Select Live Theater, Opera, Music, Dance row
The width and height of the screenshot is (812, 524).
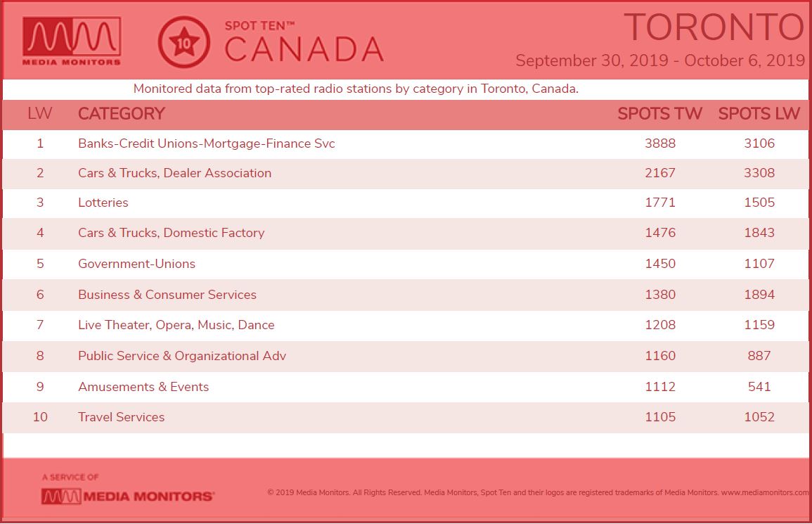pos(406,326)
